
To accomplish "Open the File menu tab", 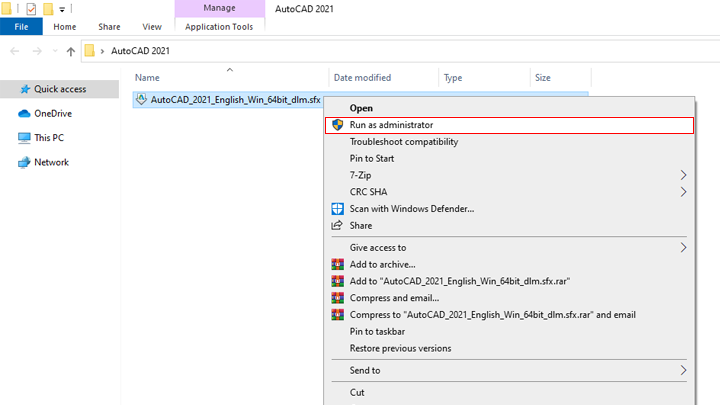I will point(21,27).
